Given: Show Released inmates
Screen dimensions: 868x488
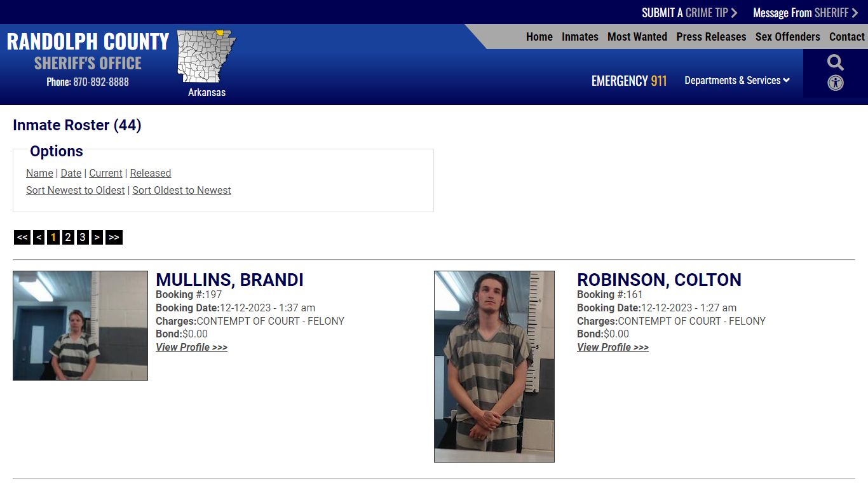Looking at the screenshot, I should click(151, 173).
